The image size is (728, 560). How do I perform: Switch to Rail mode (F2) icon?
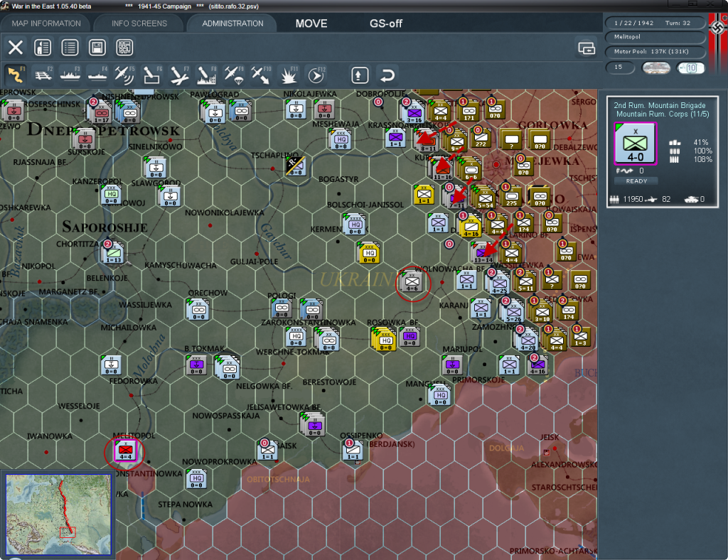pos(43,75)
